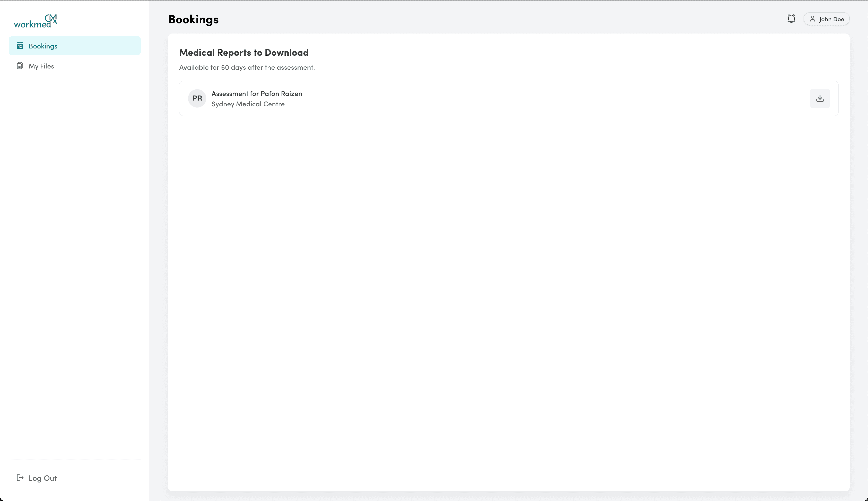Screen dimensions: 868x501
Task: Click the person icon in the John Doe button
Action: click(813, 19)
